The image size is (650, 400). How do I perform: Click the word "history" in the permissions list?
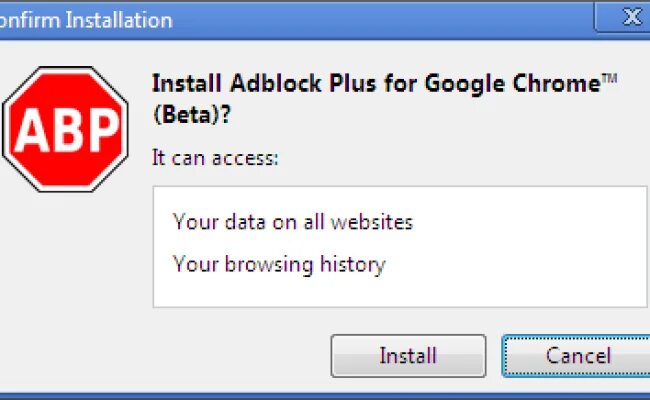(351, 264)
